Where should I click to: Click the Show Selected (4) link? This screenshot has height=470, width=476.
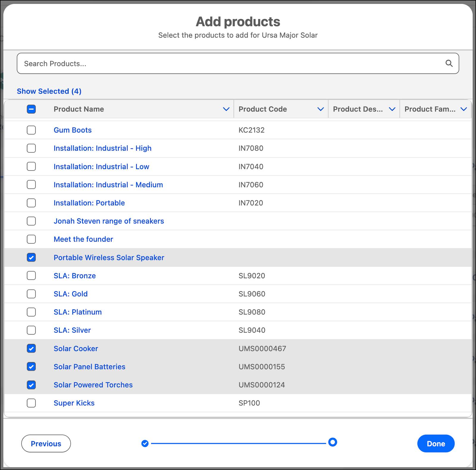click(x=49, y=91)
